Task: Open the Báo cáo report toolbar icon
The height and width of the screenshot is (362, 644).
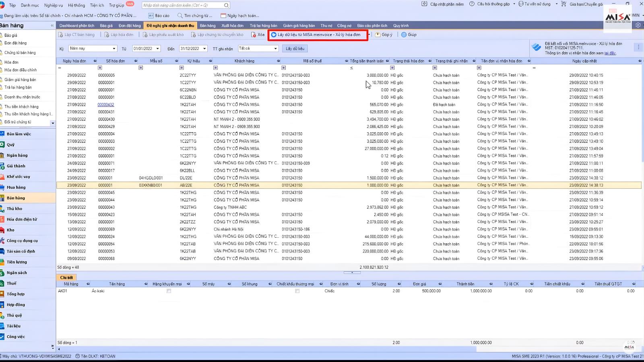Action: pyautogui.click(x=151, y=16)
